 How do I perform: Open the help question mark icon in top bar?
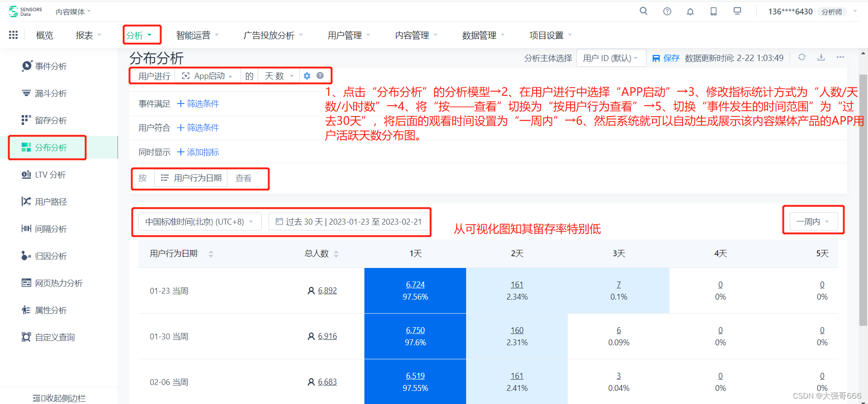667,11
